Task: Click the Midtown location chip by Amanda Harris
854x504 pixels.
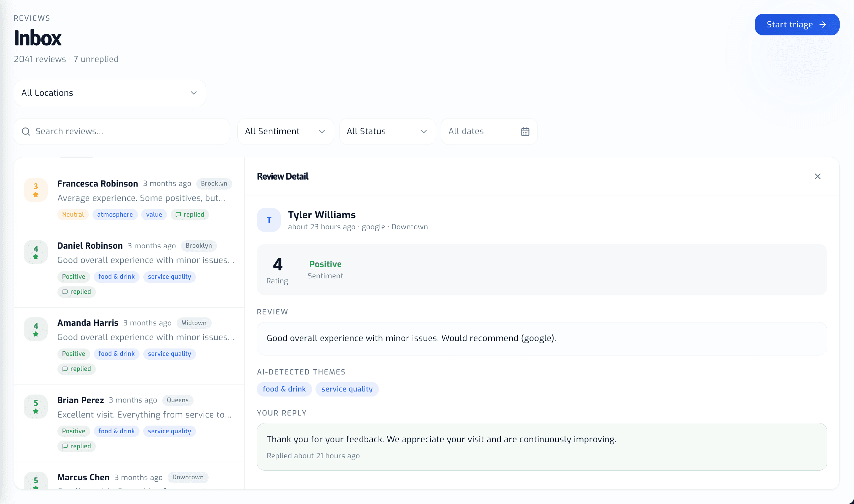Action: (194, 323)
